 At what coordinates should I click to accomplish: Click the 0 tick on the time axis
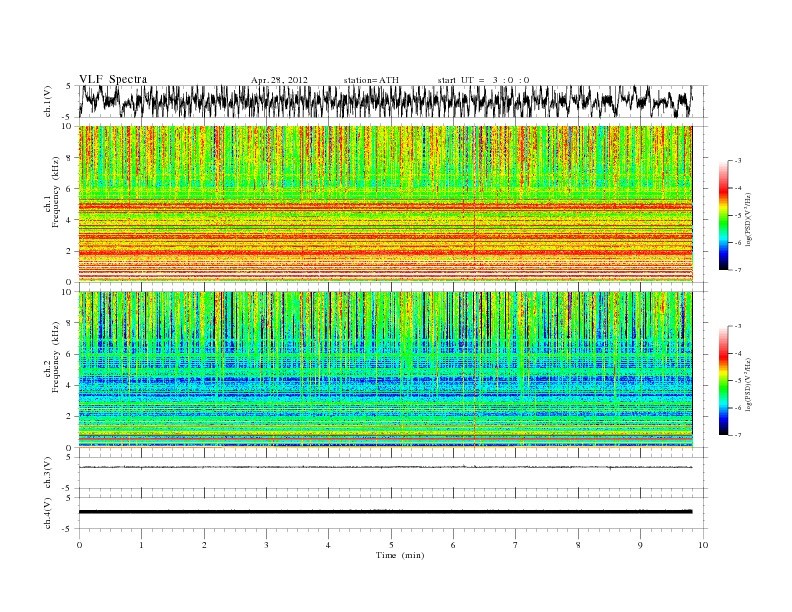click(79, 545)
